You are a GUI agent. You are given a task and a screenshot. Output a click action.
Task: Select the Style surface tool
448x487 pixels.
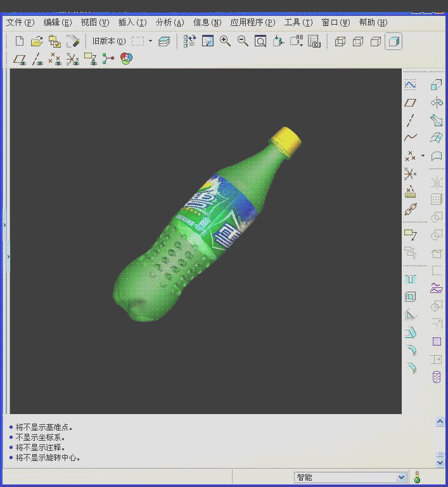[436, 155]
